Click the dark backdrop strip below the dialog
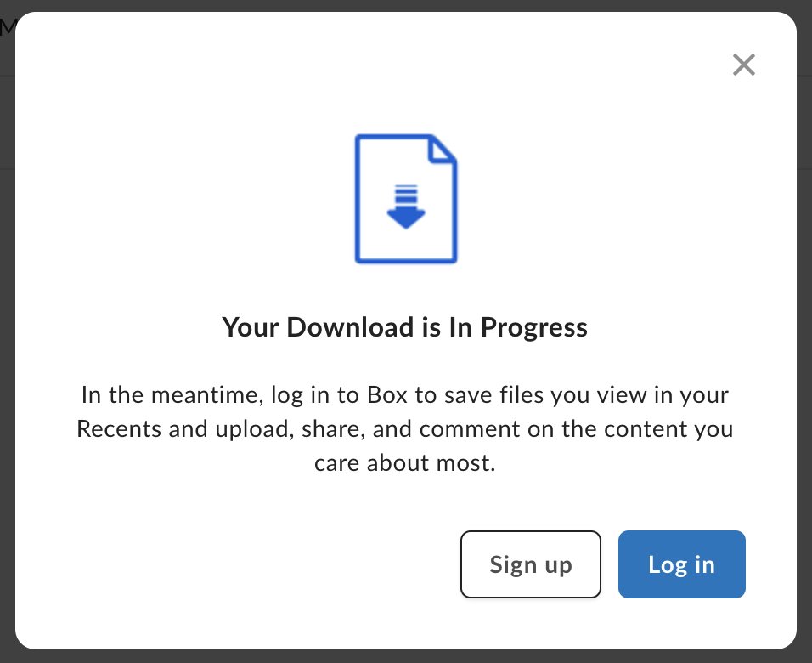The width and height of the screenshot is (812, 663). coord(406,656)
